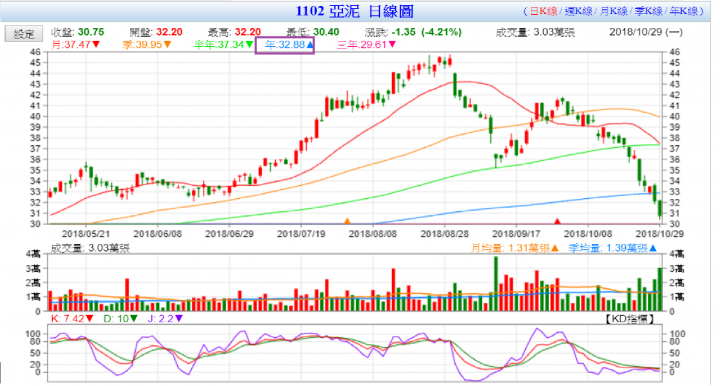
Task: Click the 最高 32.20 high price
Action: tap(235, 32)
